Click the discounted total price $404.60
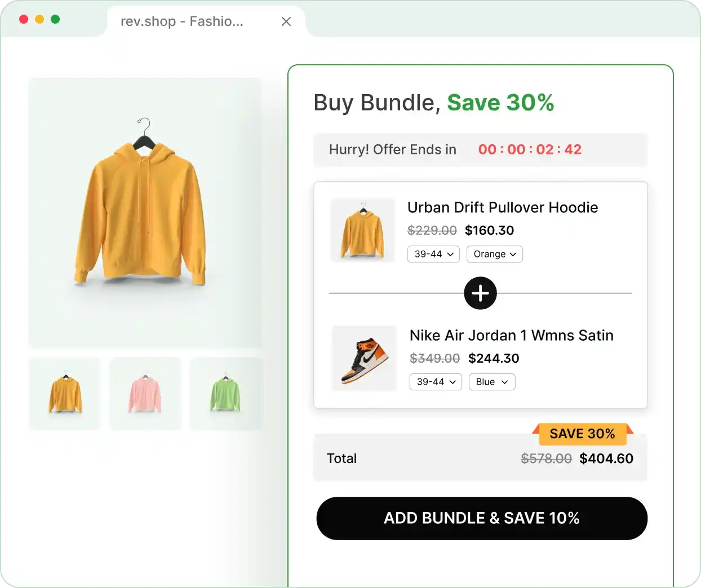Screen dimensions: 701x588 tap(606, 458)
